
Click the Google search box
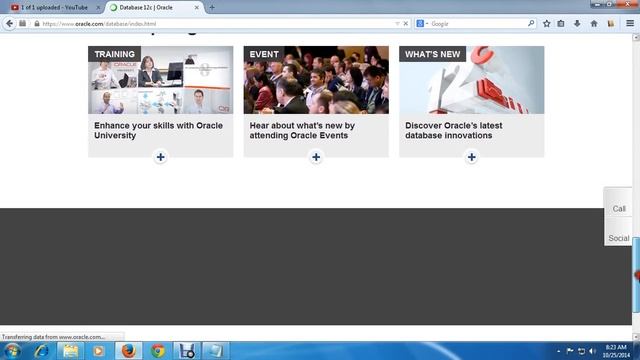[x=478, y=24]
